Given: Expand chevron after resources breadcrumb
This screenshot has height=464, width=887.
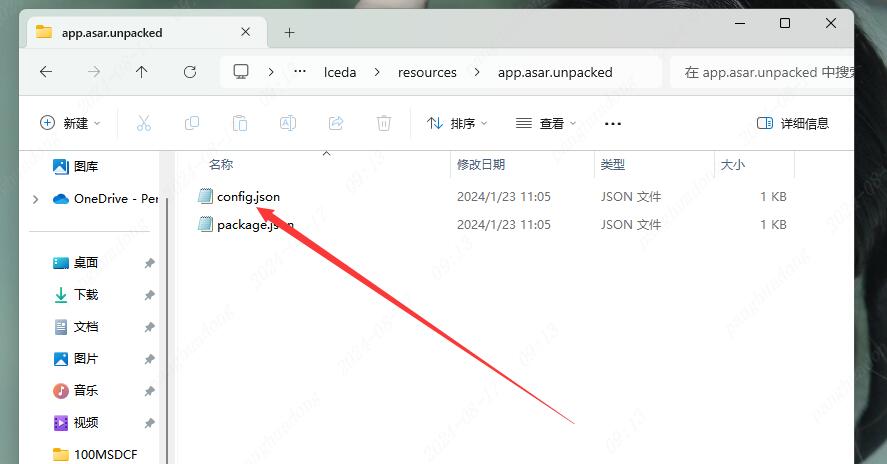Looking at the screenshot, I should tap(477, 72).
